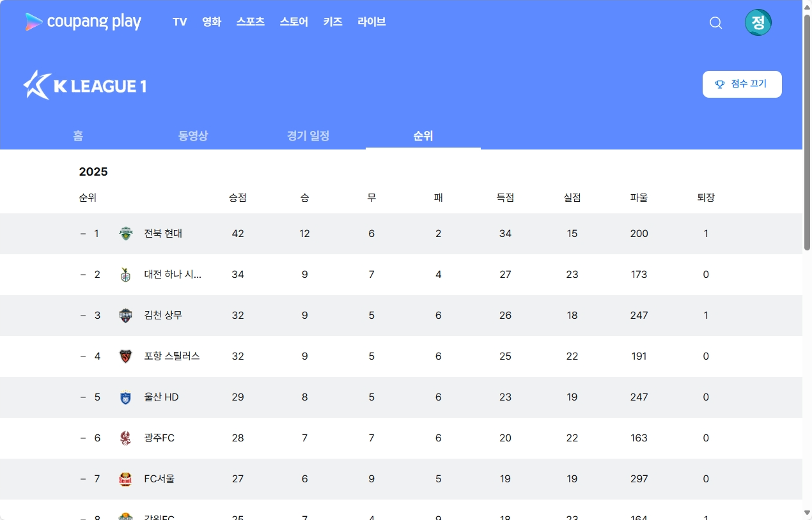Switch to the 홈 tab
This screenshot has height=520, width=812.
tap(78, 135)
